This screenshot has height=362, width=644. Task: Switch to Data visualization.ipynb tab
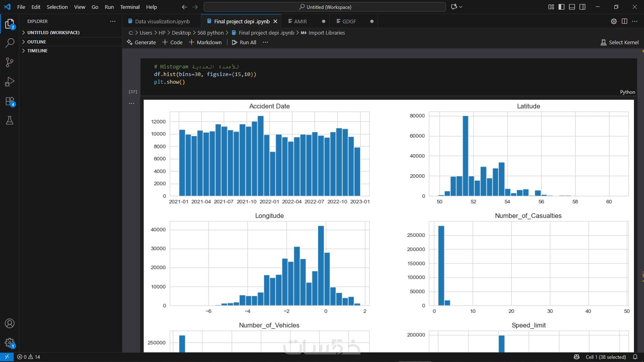[162, 21]
